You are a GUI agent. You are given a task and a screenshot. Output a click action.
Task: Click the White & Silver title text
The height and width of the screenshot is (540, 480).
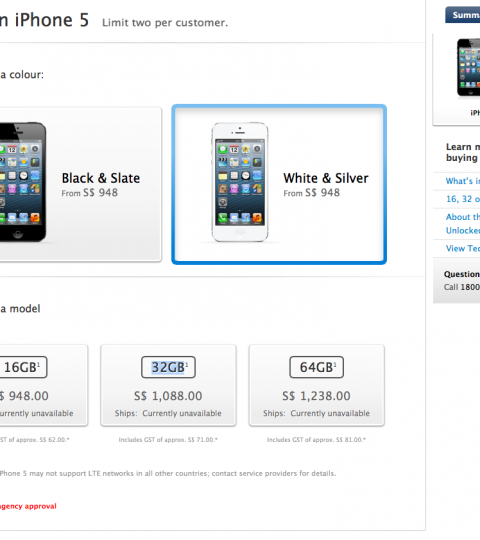point(326,178)
